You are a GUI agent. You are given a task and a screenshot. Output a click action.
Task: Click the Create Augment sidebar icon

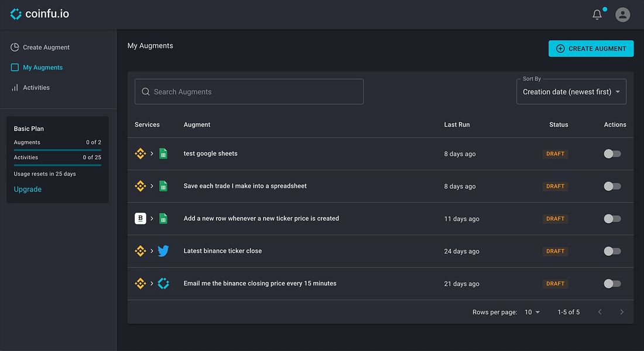point(15,47)
